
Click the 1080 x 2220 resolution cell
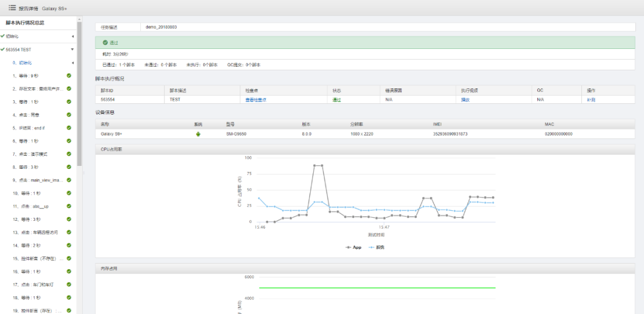(x=362, y=134)
